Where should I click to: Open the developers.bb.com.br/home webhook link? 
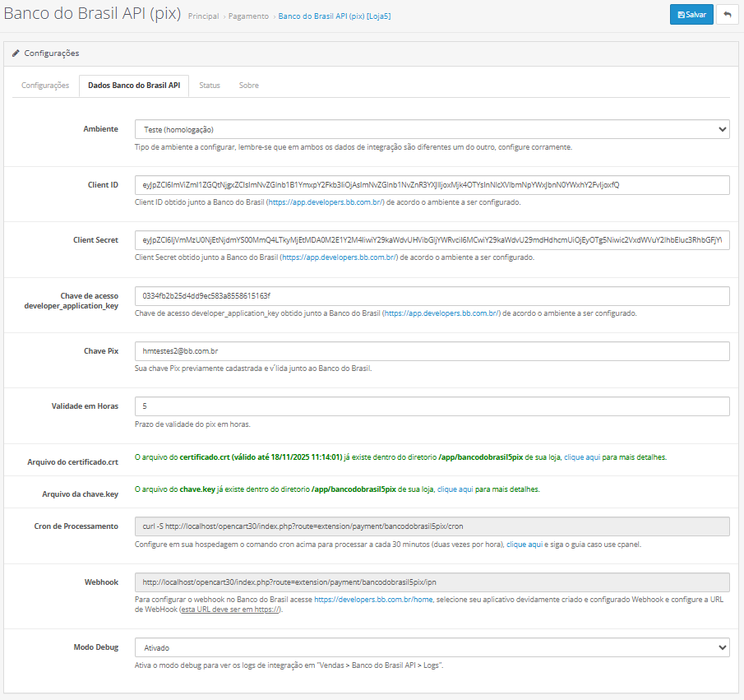click(373, 600)
